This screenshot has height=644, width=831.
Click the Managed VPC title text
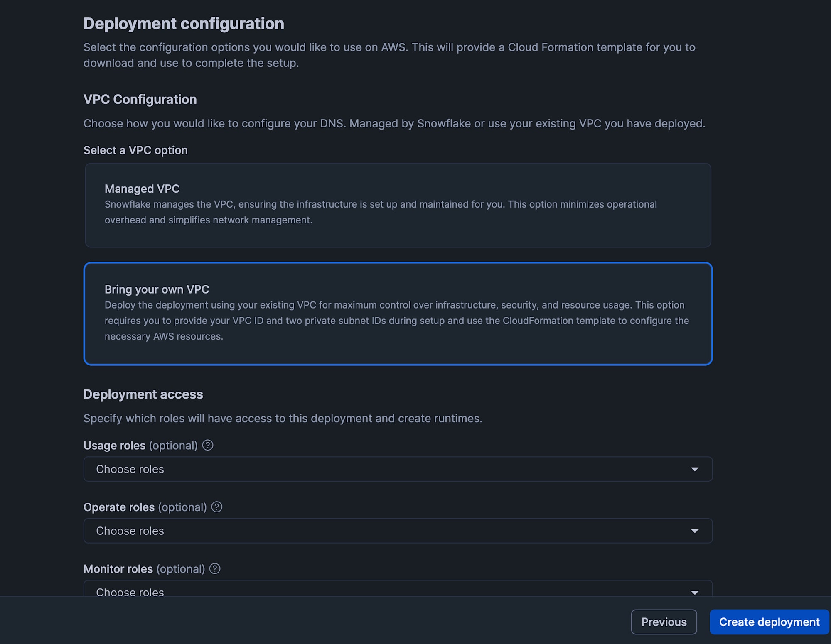(x=142, y=189)
